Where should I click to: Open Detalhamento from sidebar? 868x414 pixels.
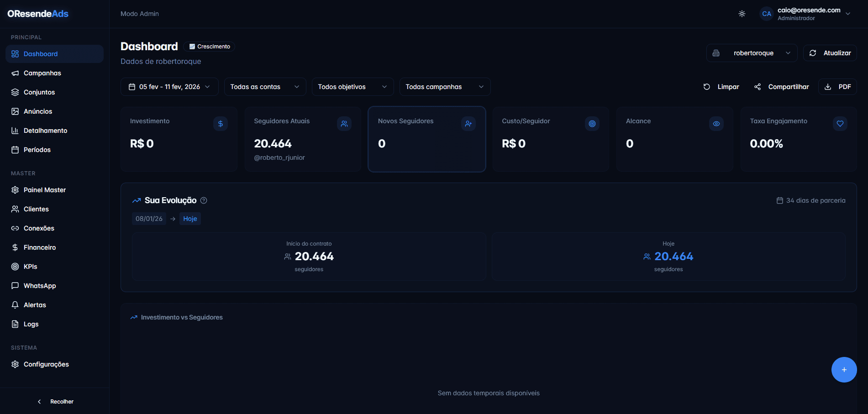pyautogui.click(x=54, y=131)
